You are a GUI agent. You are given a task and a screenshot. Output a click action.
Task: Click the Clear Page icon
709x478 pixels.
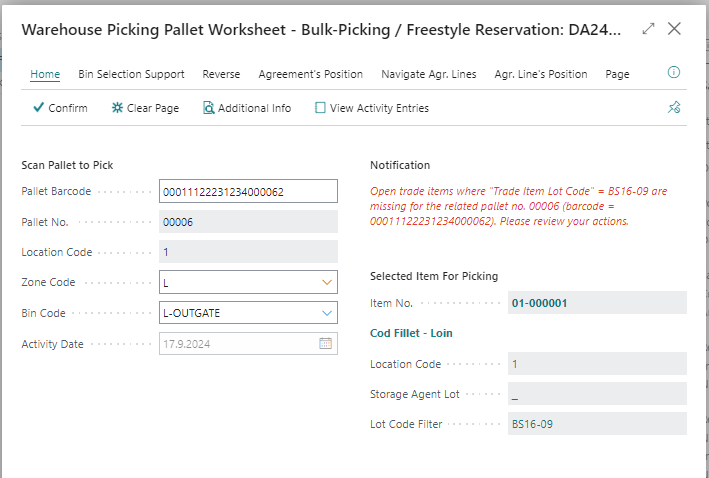[x=118, y=108]
